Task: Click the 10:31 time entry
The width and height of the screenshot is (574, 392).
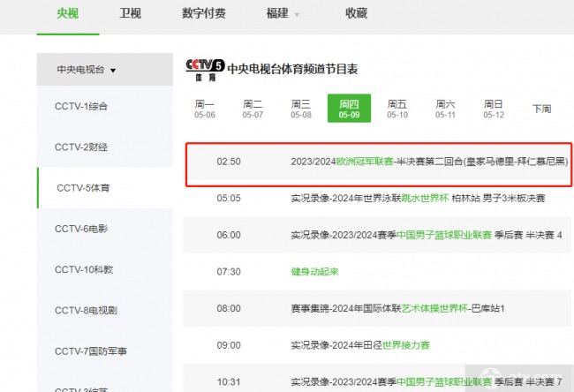Action: click(x=229, y=381)
